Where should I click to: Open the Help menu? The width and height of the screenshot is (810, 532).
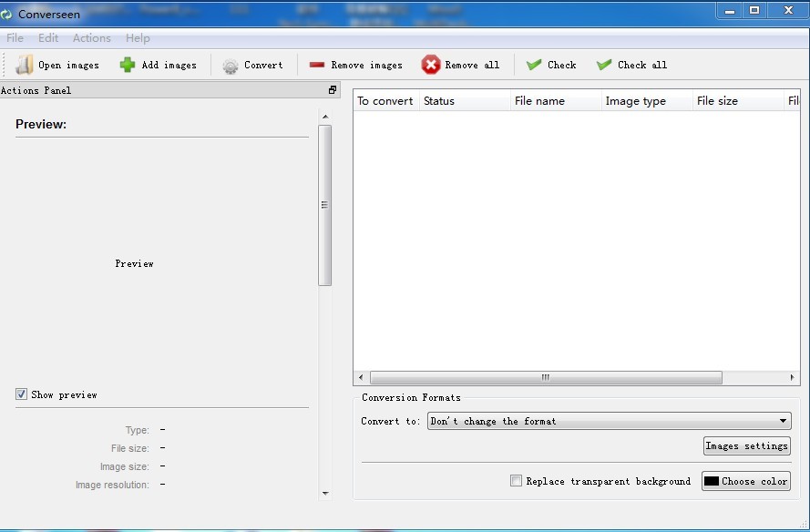tap(138, 37)
